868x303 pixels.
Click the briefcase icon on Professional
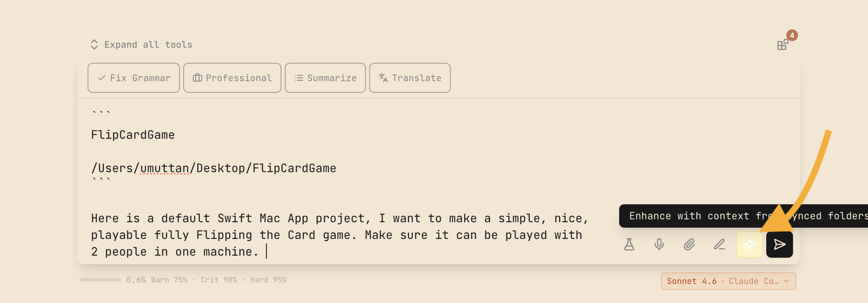coord(197,78)
